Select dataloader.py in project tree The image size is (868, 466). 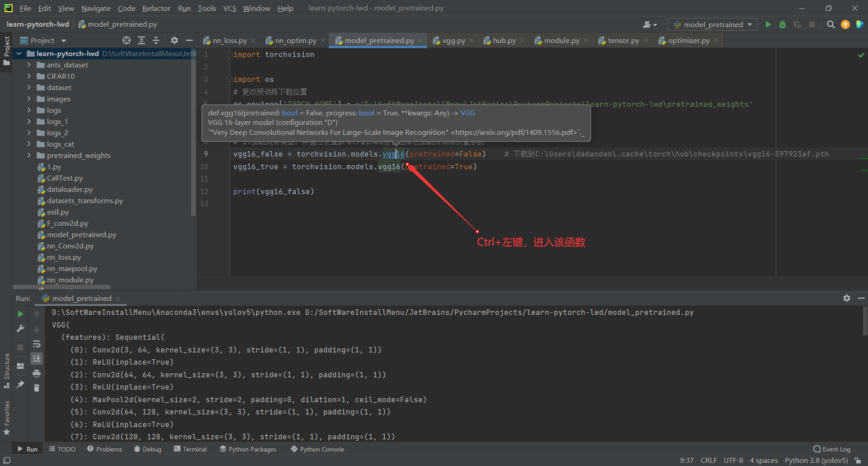[70, 189]
